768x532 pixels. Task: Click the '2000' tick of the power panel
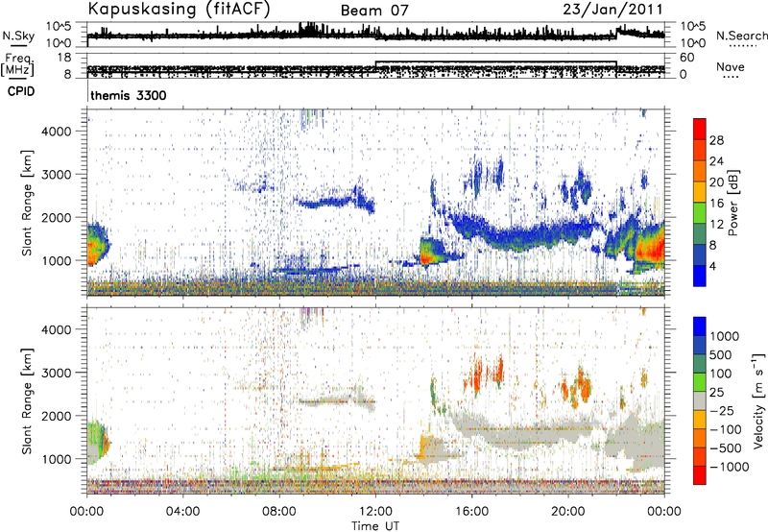56,217
